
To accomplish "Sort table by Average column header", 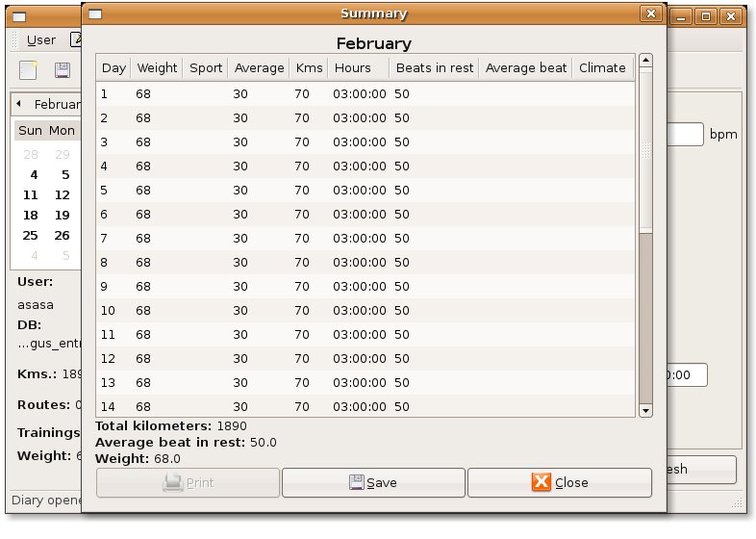I will click(259, 67).
